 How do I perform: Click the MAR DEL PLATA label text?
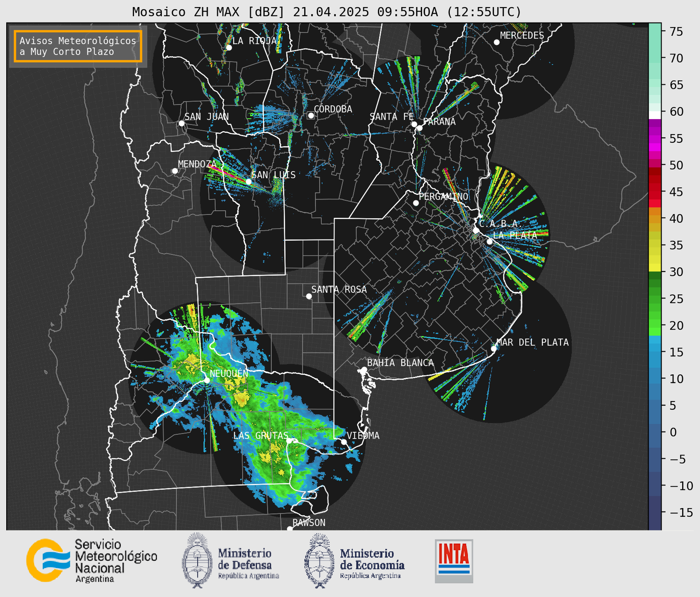(x=532, y=343)
